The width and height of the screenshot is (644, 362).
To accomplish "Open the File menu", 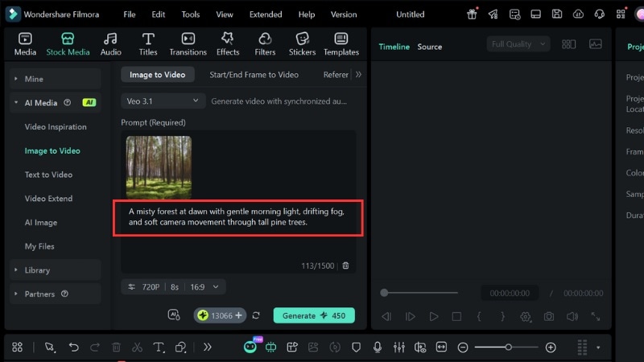I will [x=130, y=14].
